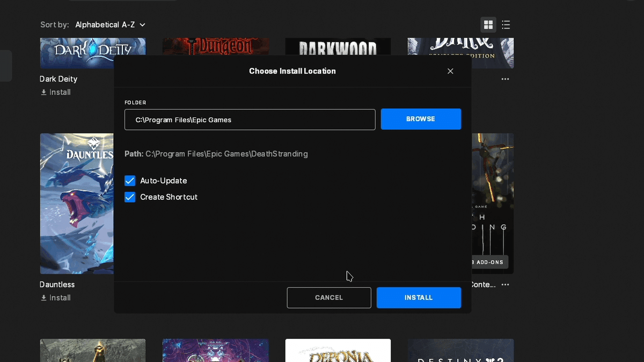644x362 pixels.
Task: Click the download icon beside Dark Deity Install
Action: coord(44,92)
